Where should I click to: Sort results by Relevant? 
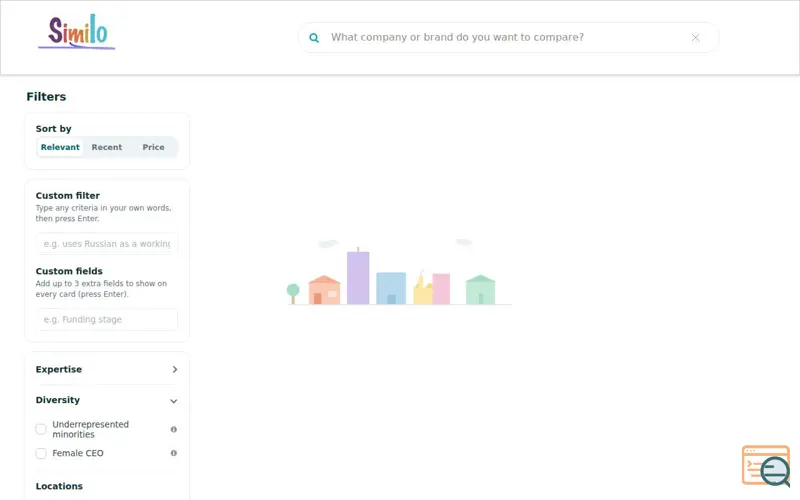coord(60,147)
